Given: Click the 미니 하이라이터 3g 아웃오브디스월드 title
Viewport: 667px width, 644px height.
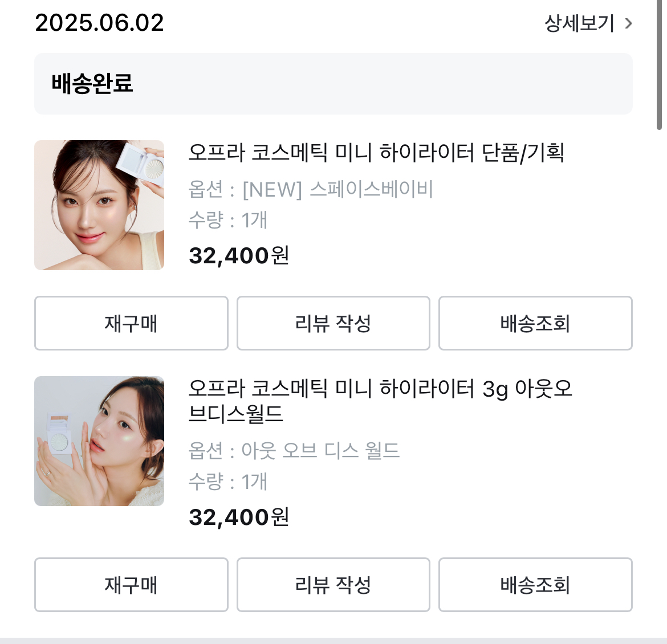Looking at the screenshot, I should [x=380, y=401].
